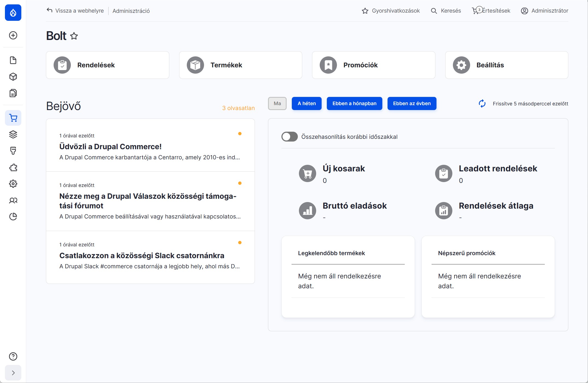Open the Rendelések card
This screenshot has width=588, height=383.
coord(107,65)
